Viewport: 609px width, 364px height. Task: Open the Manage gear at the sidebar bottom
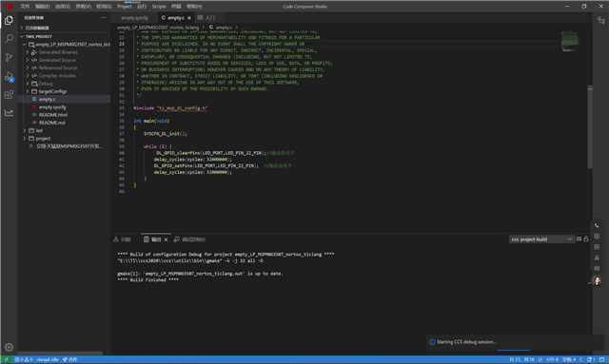pos(9,347)
